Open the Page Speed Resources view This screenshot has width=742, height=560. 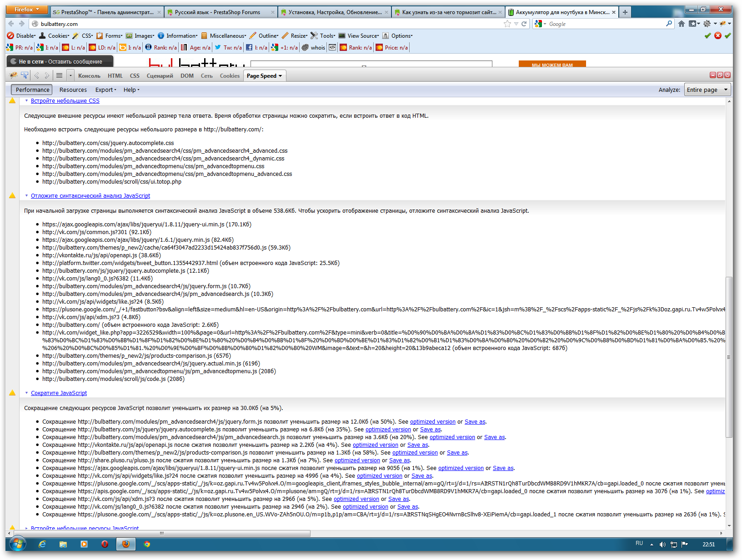73,90
